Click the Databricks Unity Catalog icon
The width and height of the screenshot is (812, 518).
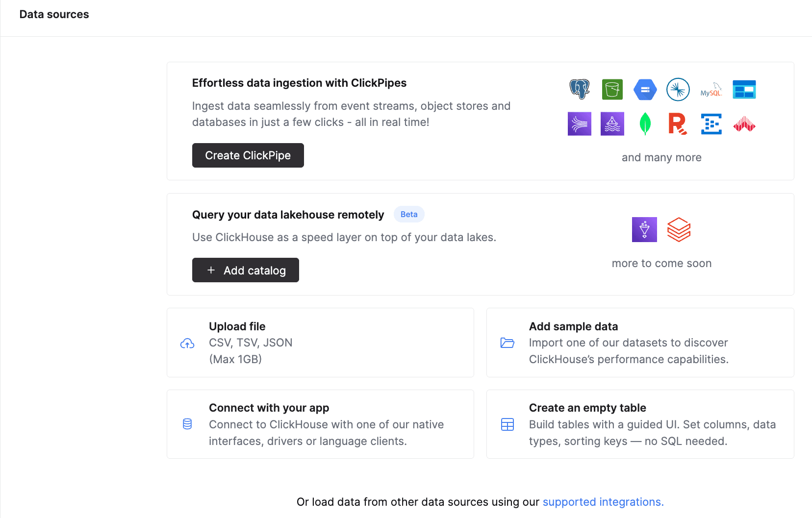point(679,229)
